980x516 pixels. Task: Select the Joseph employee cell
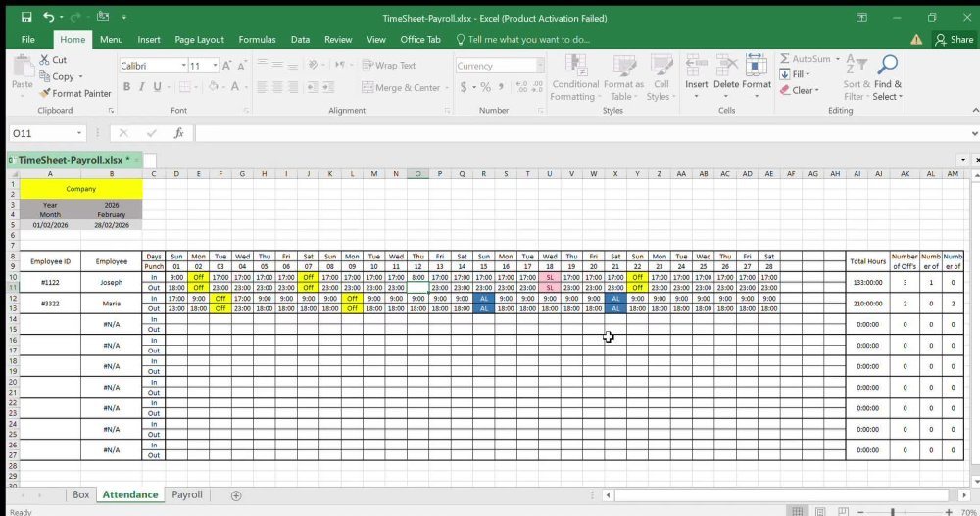(x=112, y=282)
